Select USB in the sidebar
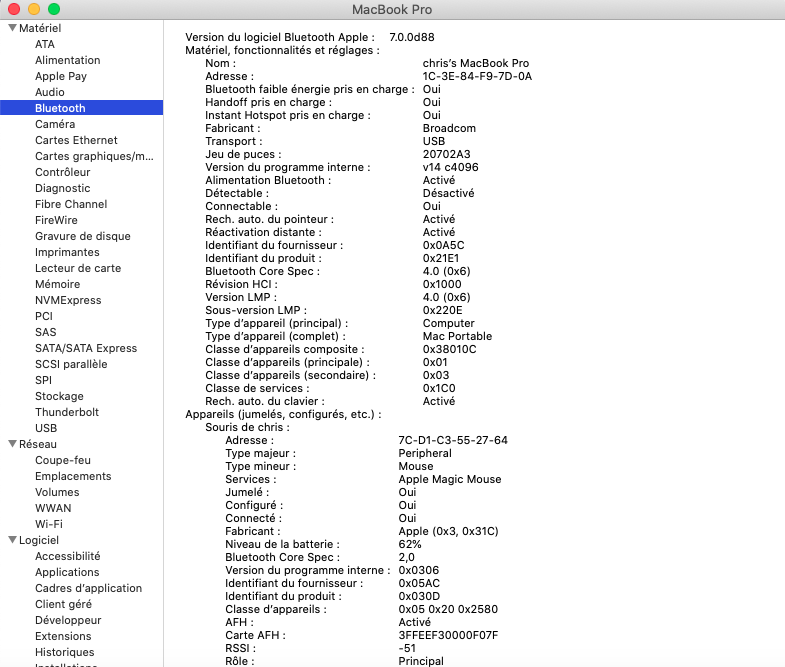Image resolution: width=785 pixels, height=667 pixels. click(46, 428)
